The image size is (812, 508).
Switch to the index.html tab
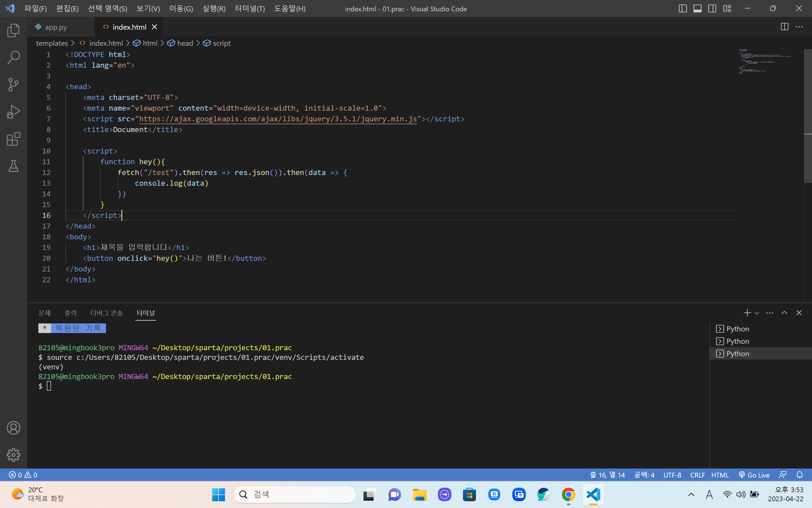coord(129,27)
